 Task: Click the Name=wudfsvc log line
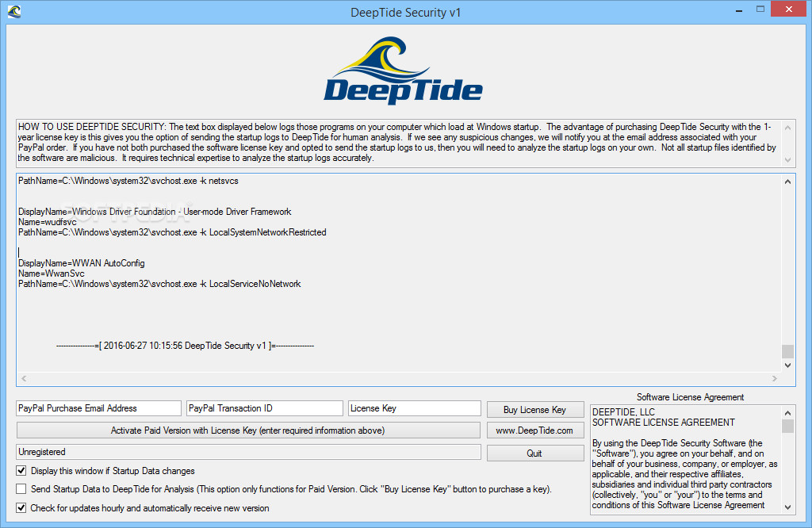47,222
